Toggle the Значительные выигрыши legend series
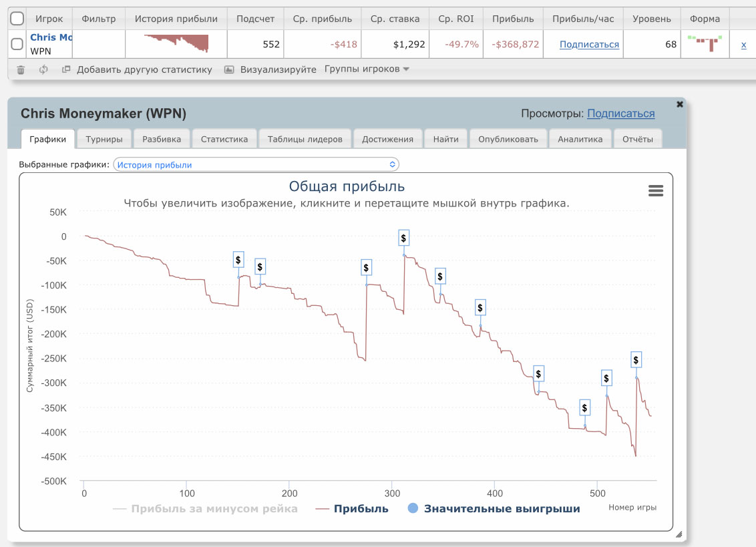The image size is (756, 547). (x=494, y=509)
